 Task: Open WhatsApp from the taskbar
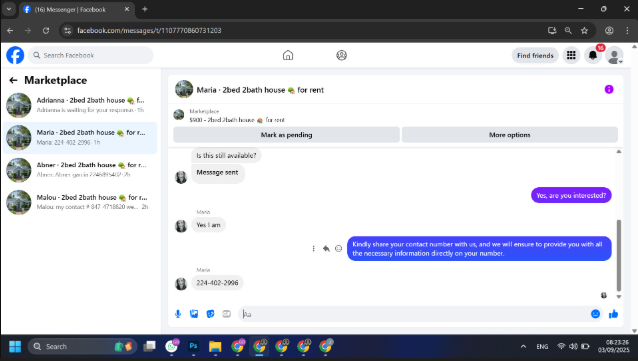point(172,346)
